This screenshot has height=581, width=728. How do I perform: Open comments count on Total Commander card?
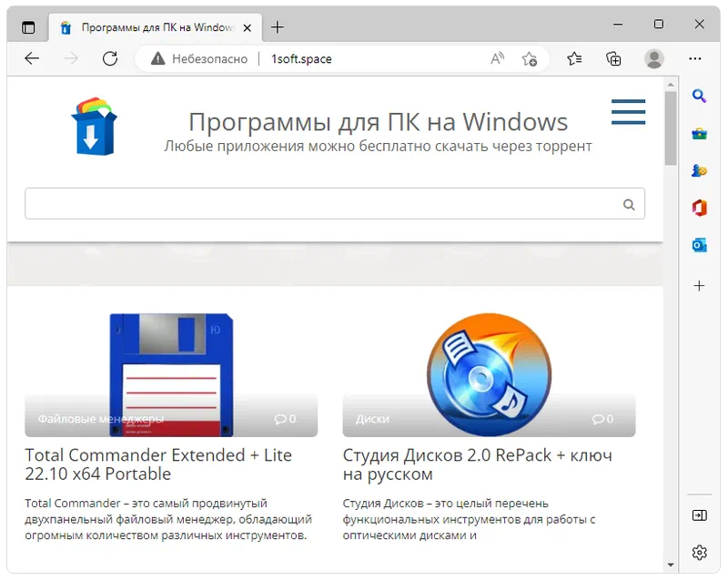pyautogui.click(x=285, y=419)
